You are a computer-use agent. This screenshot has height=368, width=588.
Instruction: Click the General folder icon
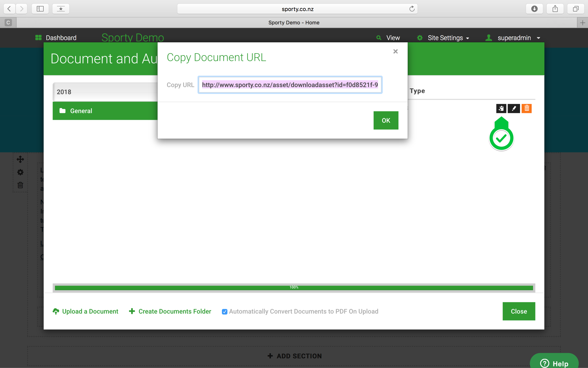point(62,111)
